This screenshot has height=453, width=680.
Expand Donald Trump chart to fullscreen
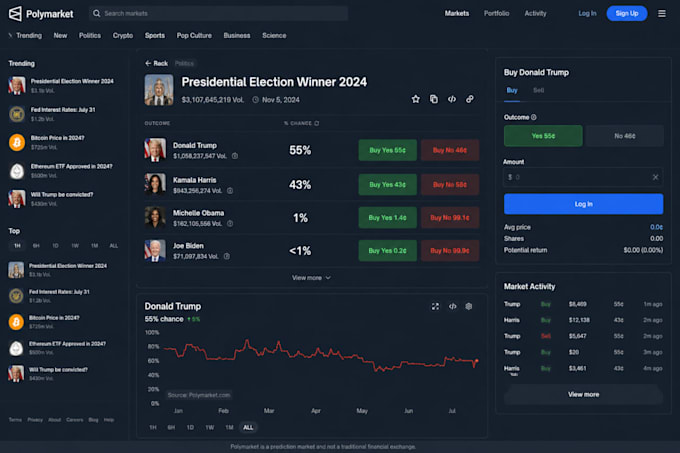click(435, 306)
